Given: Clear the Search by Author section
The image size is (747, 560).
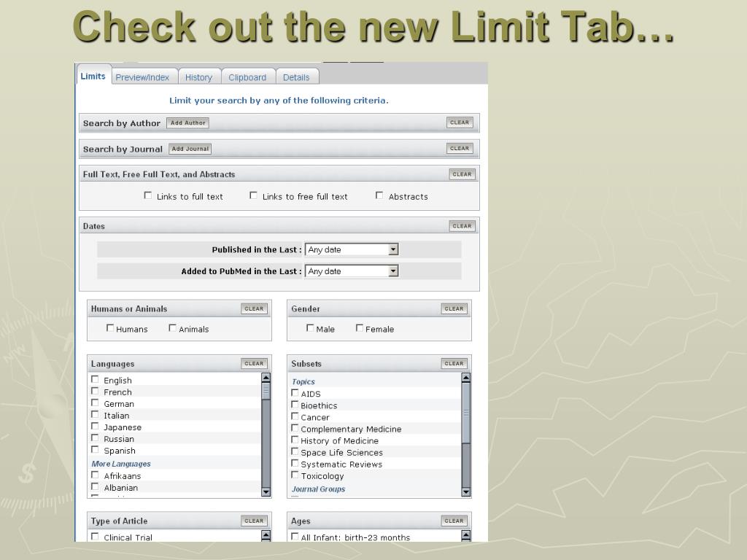Looking at the screenshot, I should [460, 122].
